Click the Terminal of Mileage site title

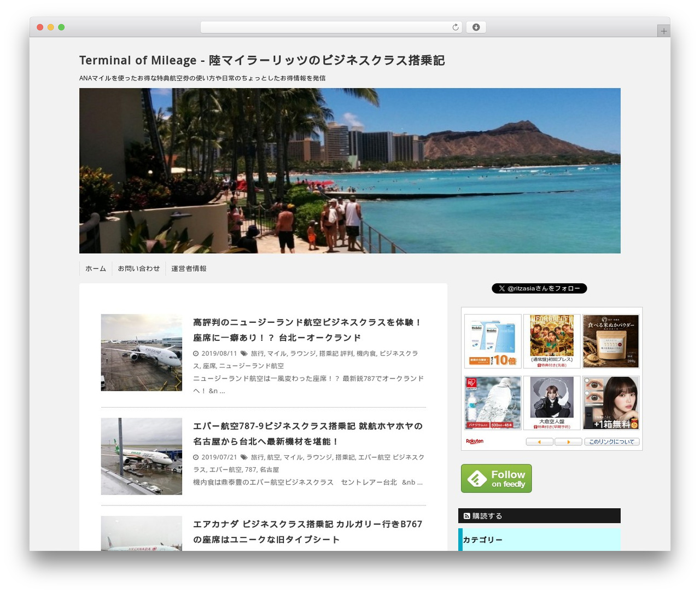coord(262,60)
